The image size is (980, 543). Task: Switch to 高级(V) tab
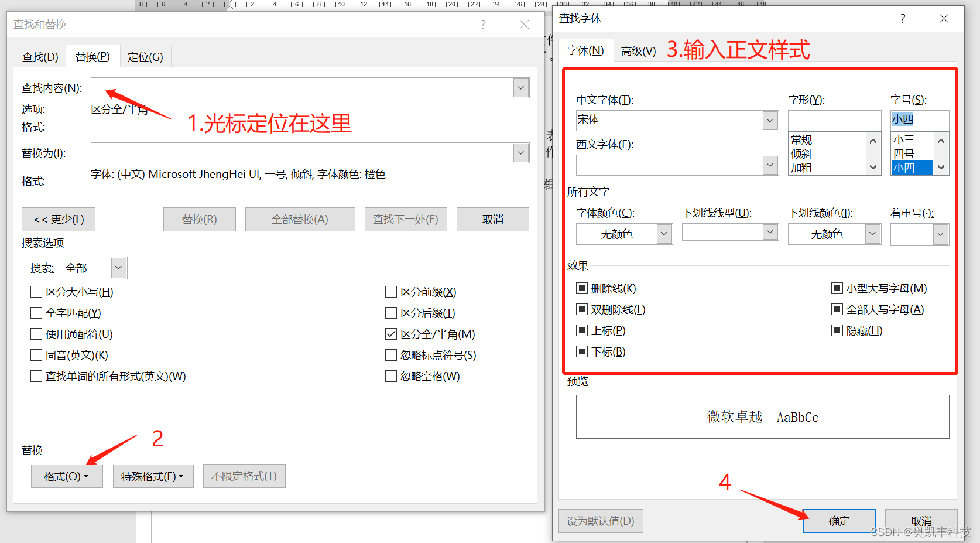[639, 51]
